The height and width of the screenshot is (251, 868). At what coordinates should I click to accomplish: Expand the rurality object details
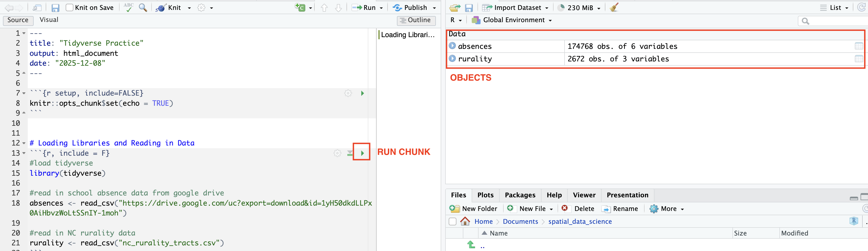pyautogui.click(x=452, y=59)
